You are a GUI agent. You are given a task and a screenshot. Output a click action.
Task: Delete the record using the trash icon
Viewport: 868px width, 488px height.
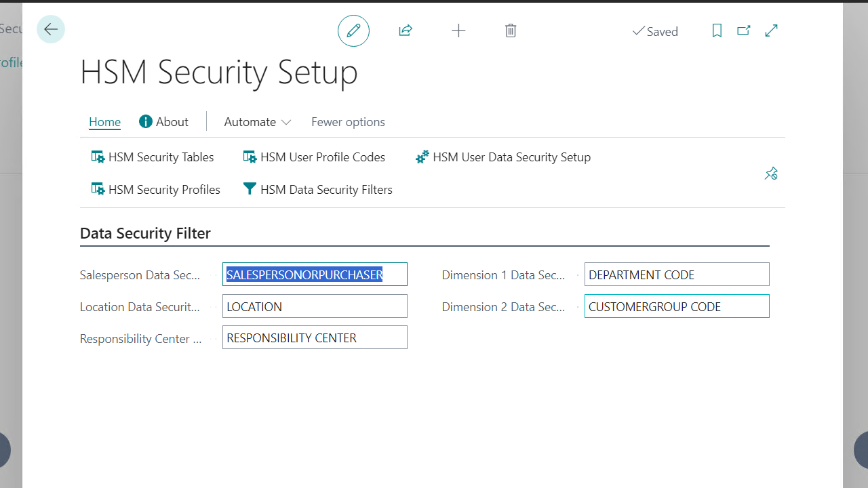pyautogui.click(x=511, y=30)
